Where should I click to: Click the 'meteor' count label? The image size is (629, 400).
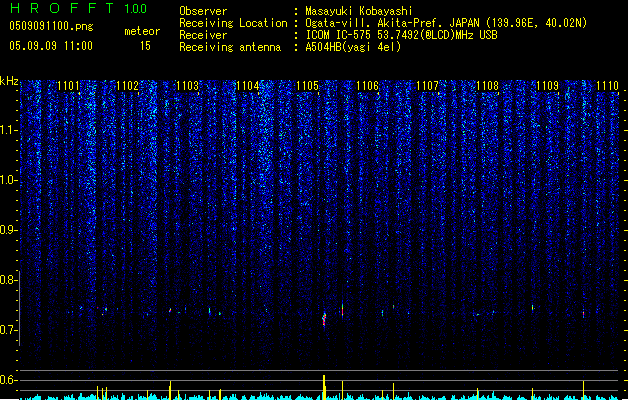click(142, 31)
